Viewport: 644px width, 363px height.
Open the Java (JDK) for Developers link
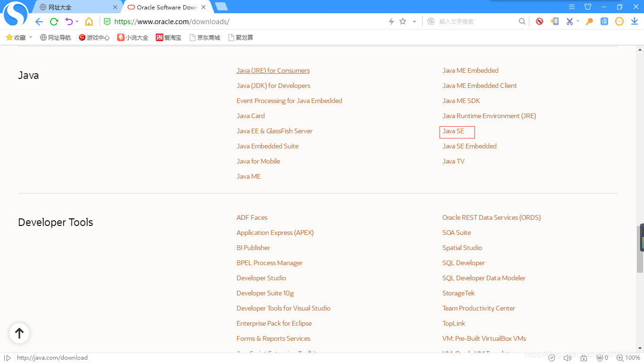point(273,86)
